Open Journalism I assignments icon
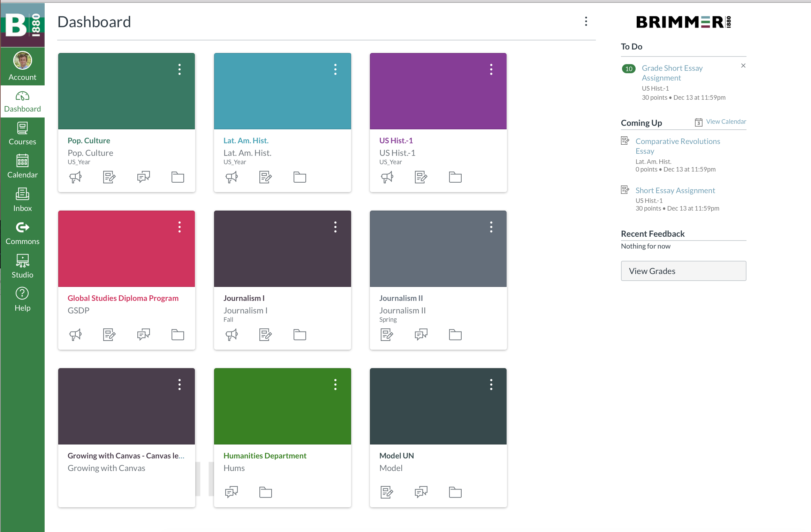 click(265, 335)
